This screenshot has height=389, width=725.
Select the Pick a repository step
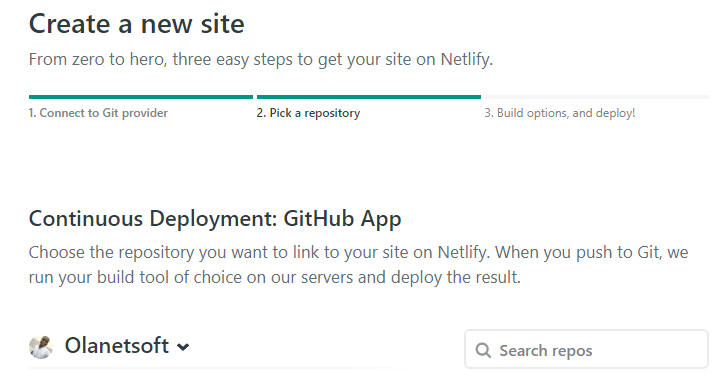(308, 113)
